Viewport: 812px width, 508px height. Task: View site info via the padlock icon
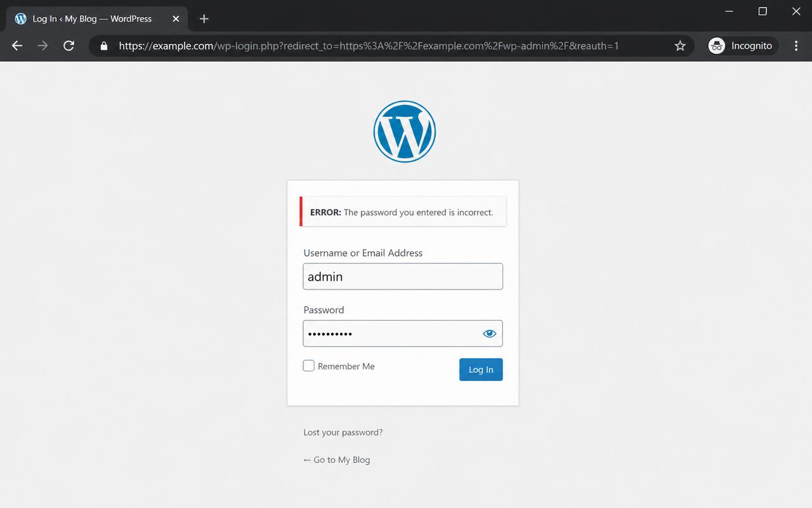104,46
